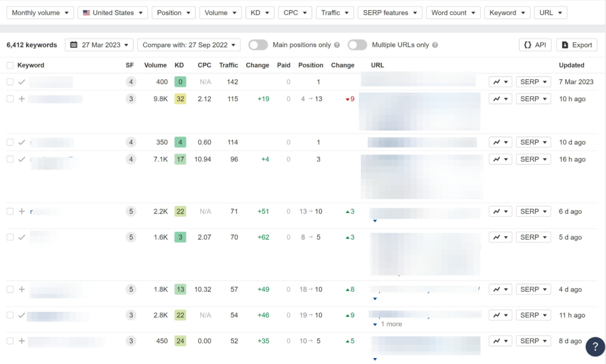Sort the table by the Traffic column

click(x=228, y=65)
